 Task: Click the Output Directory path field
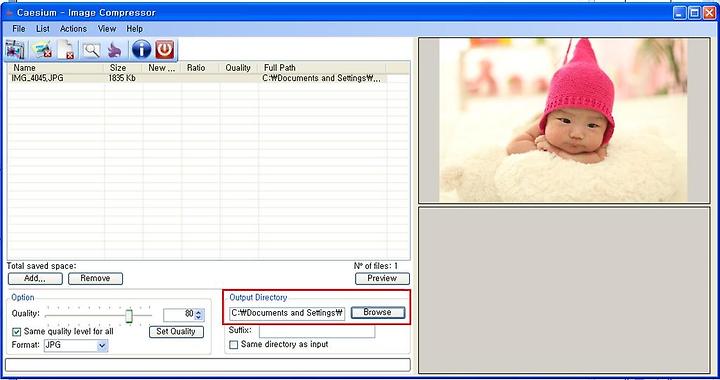[287, 313]
